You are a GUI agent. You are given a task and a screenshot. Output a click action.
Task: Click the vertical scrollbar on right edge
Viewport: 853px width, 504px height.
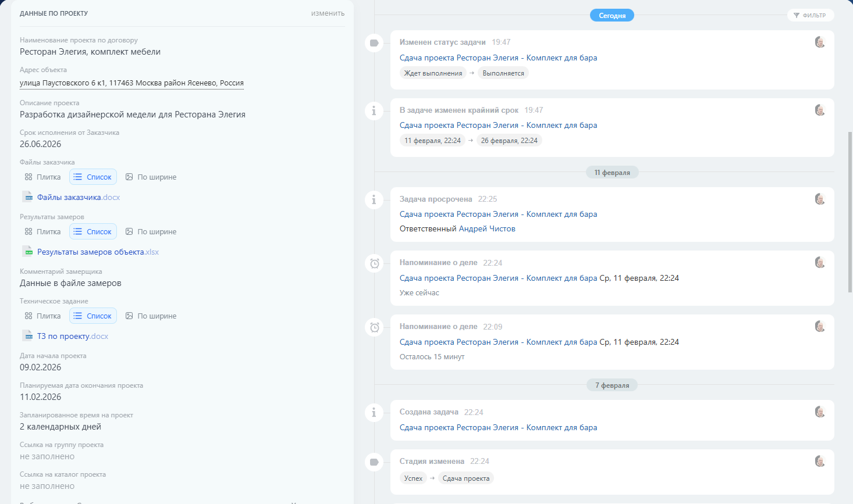850,209
